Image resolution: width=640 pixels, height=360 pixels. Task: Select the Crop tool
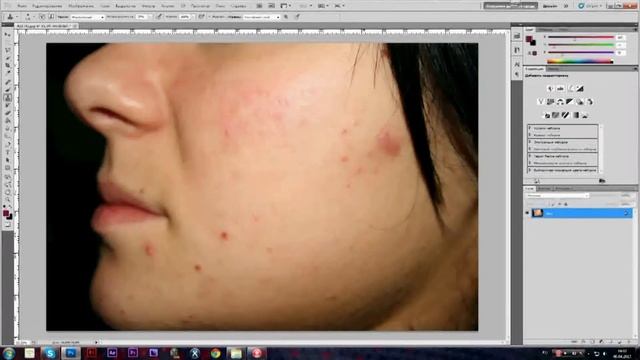click(7, 65)
